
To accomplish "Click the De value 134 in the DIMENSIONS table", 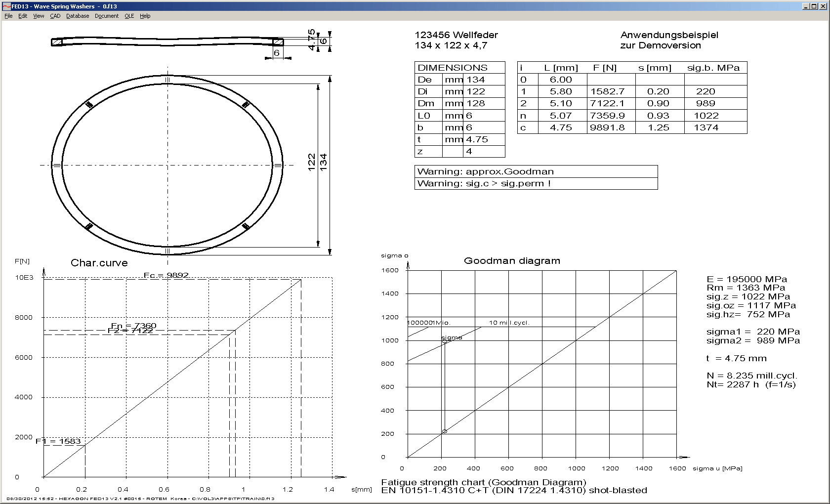I will click(x=476, y=80).
